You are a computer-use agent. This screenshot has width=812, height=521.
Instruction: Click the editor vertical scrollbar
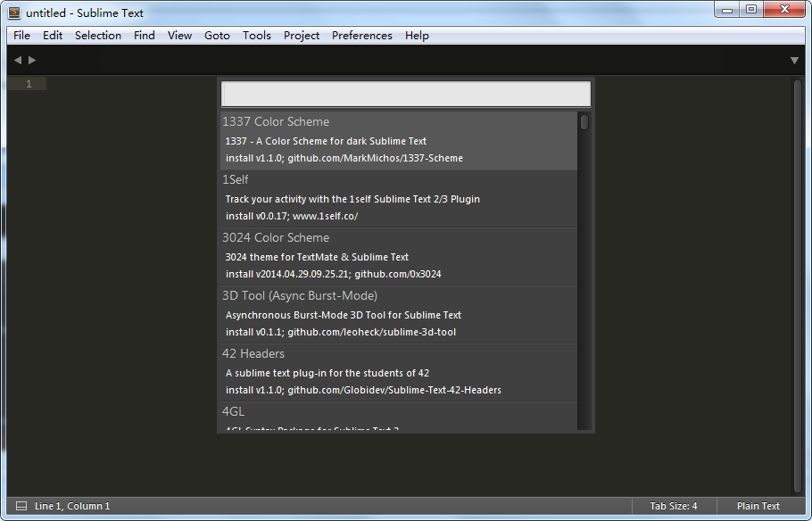[798, 285]
